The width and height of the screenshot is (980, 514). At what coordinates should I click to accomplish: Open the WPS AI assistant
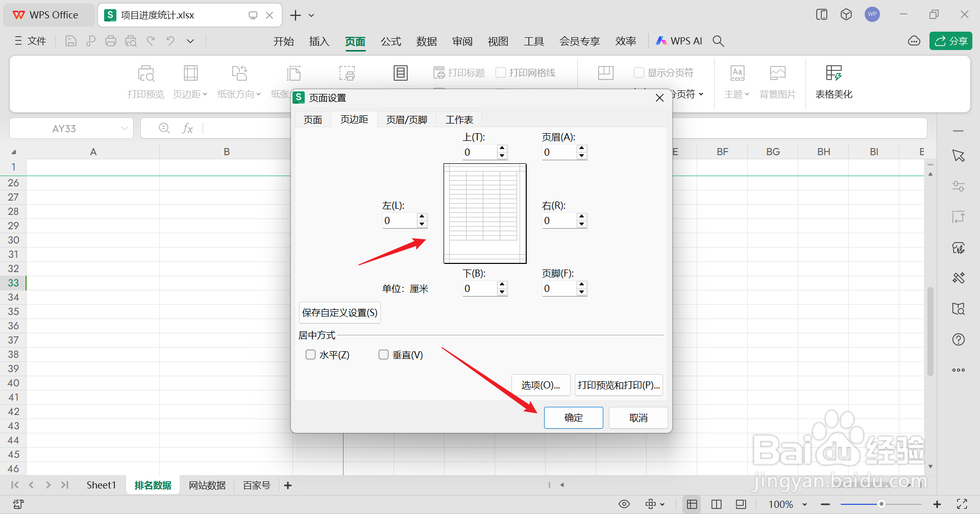click(x=679, y=41)
